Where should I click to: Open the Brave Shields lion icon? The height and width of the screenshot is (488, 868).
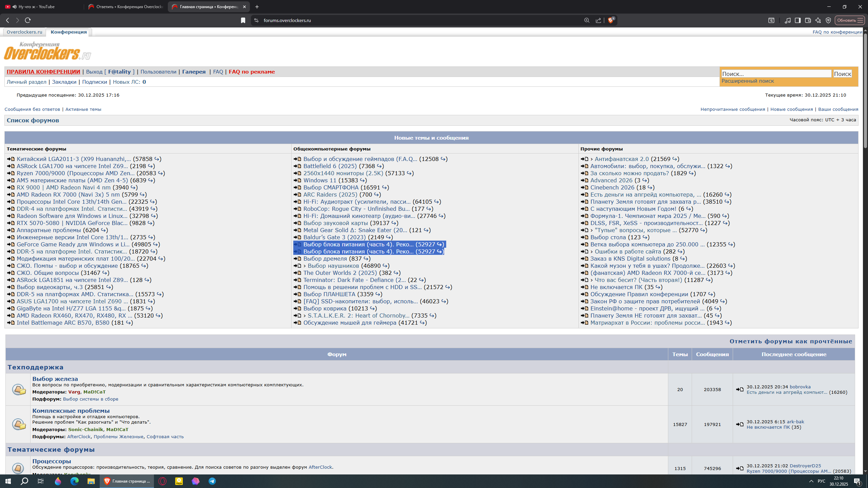pyautogui.click(x=611, y=20)
